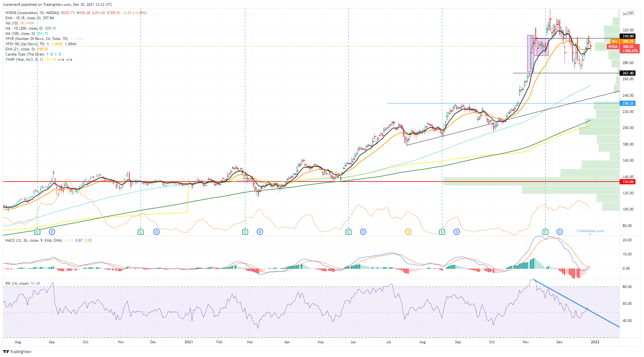Click the 2022 label on the time axis

pos(595,342)
